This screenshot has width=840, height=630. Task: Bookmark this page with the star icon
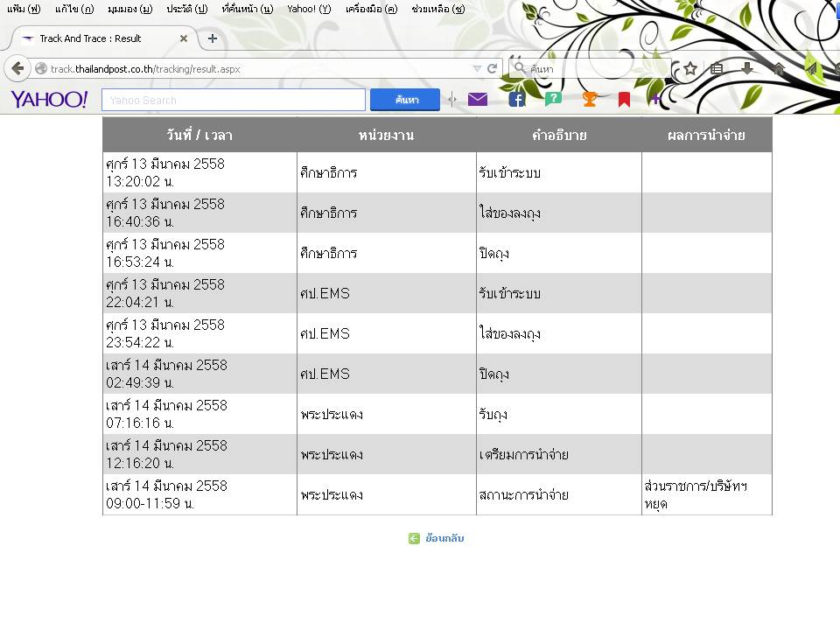(690, 68)
